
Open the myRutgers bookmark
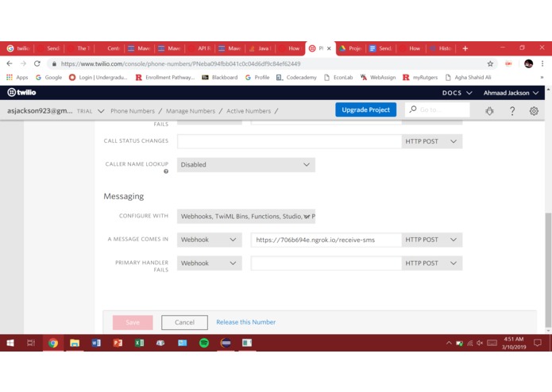420,77
